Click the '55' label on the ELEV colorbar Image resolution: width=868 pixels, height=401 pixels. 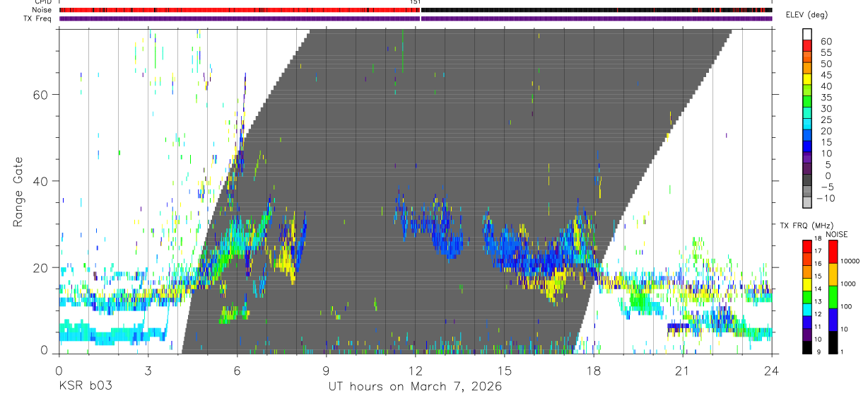click(826, 53)
